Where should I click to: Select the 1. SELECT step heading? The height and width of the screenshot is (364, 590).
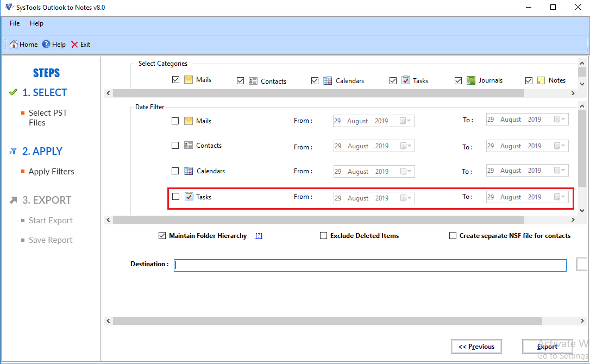pos(45,92)
